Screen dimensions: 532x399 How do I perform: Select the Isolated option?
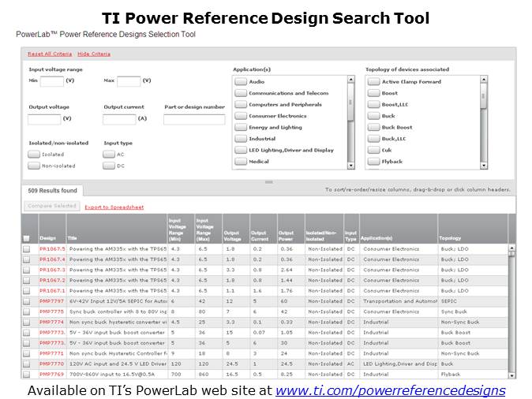coord(34,155)
